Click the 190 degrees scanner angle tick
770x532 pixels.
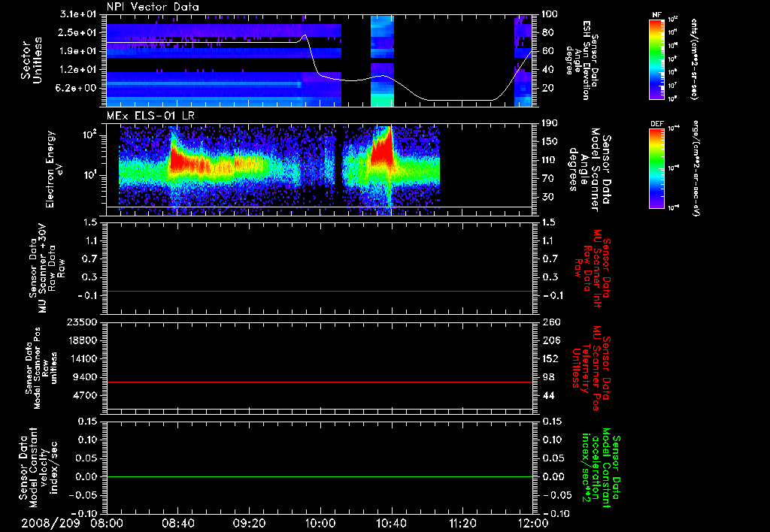click(550, 123)
